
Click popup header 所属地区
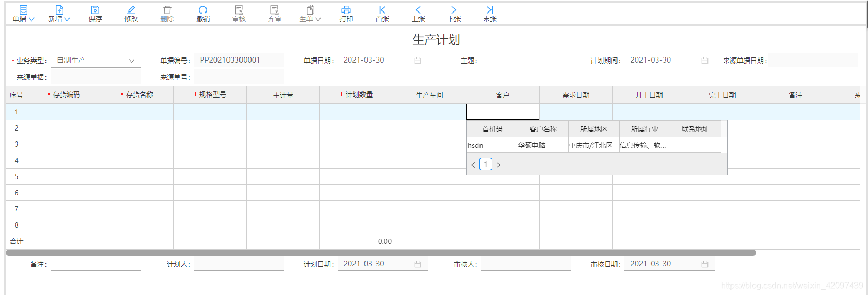594,129
